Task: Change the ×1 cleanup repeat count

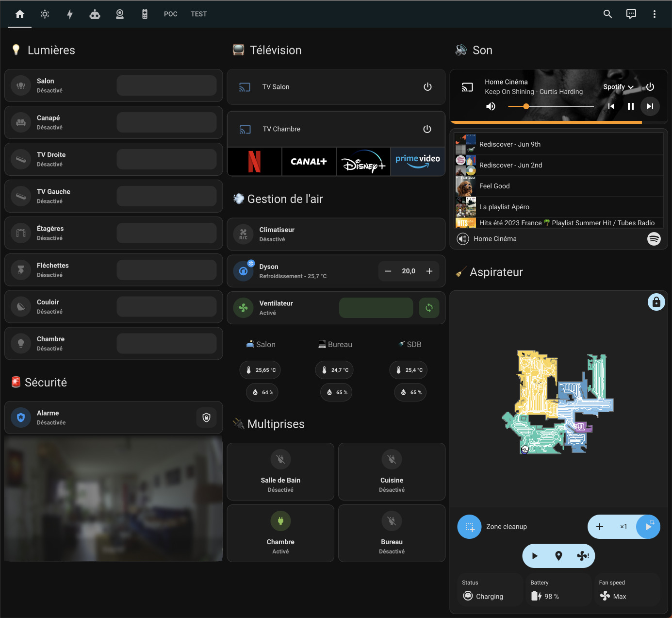Action: coord(623,527)
